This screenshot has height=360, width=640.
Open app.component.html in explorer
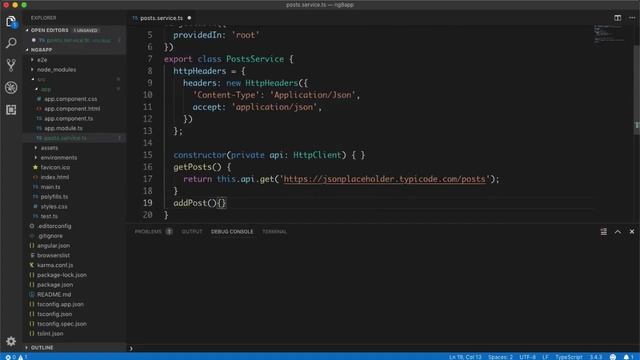(72, 109)
